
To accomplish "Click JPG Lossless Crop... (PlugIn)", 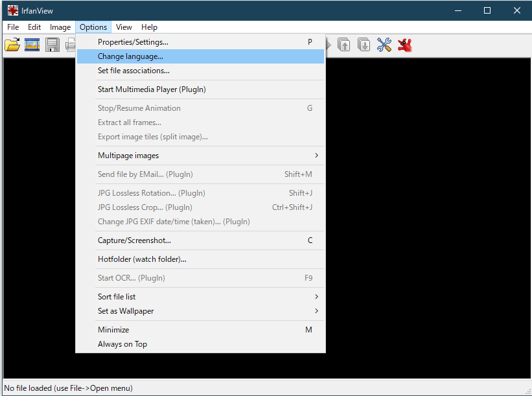I will (x=200, y=207).
